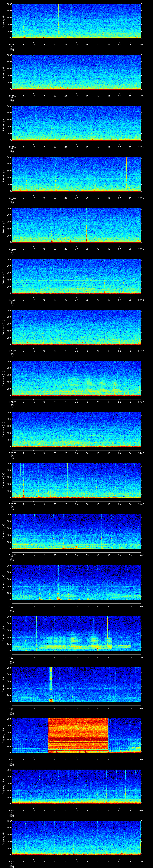Click the '24:00' end-time label
The height and width of the screenshot is (868, 153).
pyautogui.click(x=141, y=504)
